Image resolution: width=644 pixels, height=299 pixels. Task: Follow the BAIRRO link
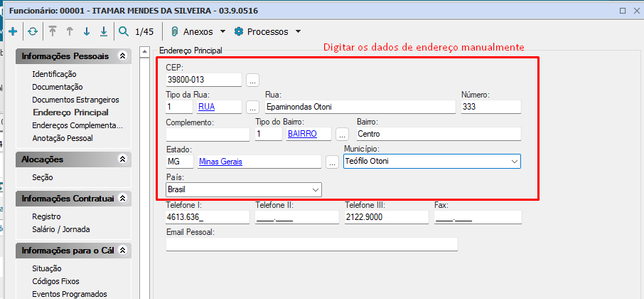coord(302,134)
